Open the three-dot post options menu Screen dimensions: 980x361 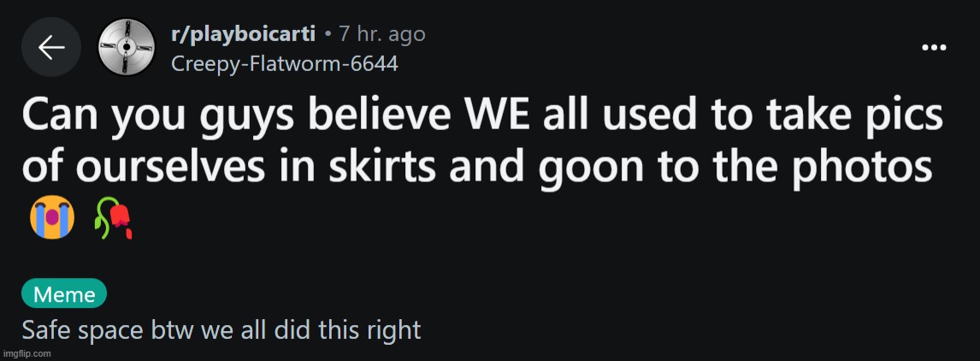[933, 47]
